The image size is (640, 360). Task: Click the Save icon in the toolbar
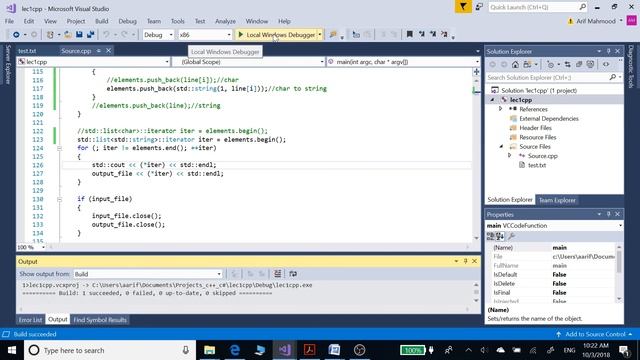click(79, 35)
